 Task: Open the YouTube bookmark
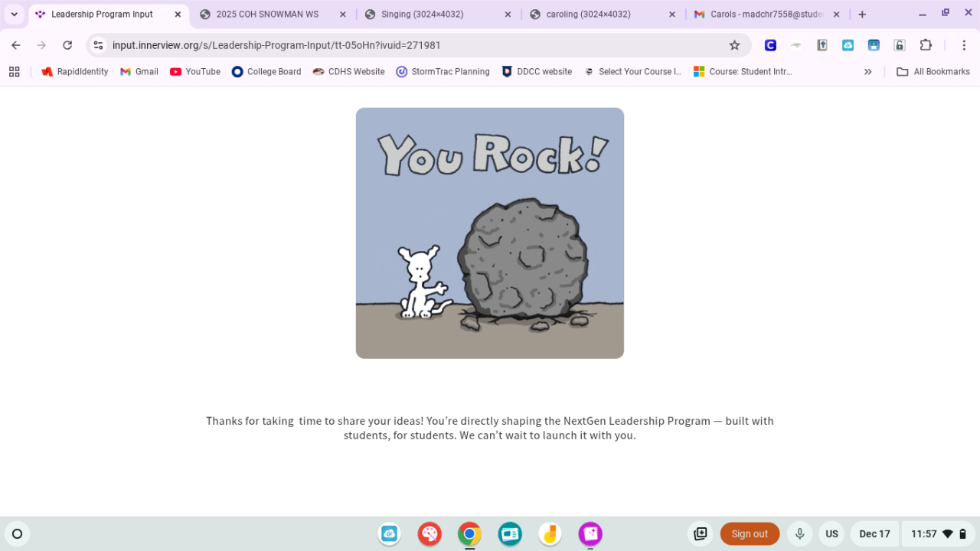tap(195, 71)
